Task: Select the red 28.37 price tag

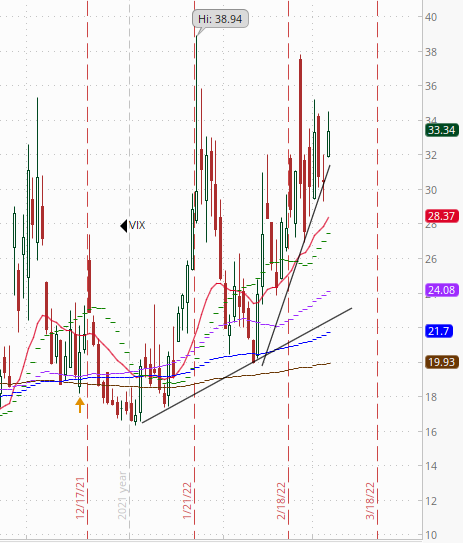Action: (442, 216)
